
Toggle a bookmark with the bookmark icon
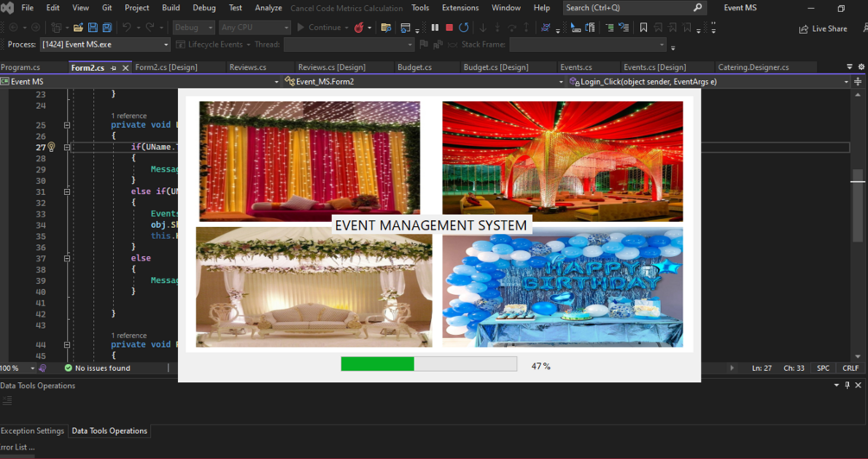643,28
